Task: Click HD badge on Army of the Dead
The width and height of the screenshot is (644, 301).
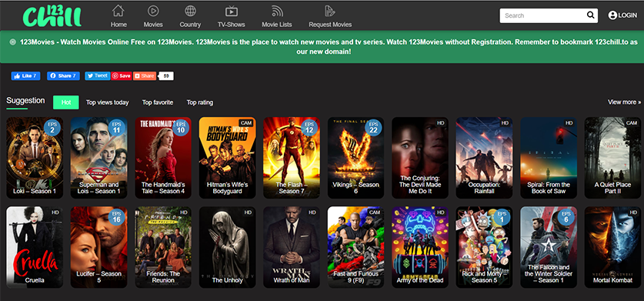Action: pyautogui.click(x=441, y=212)
